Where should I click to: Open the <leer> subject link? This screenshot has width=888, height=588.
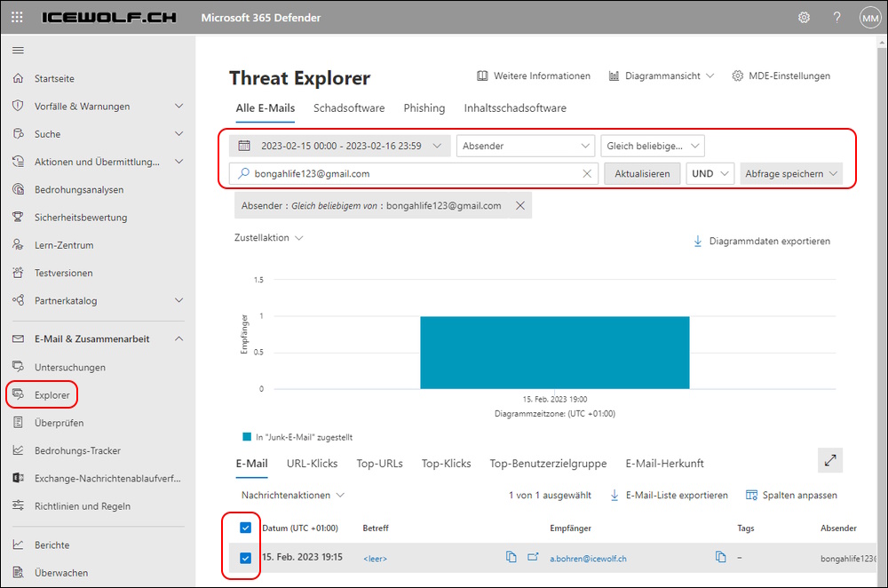375,559
